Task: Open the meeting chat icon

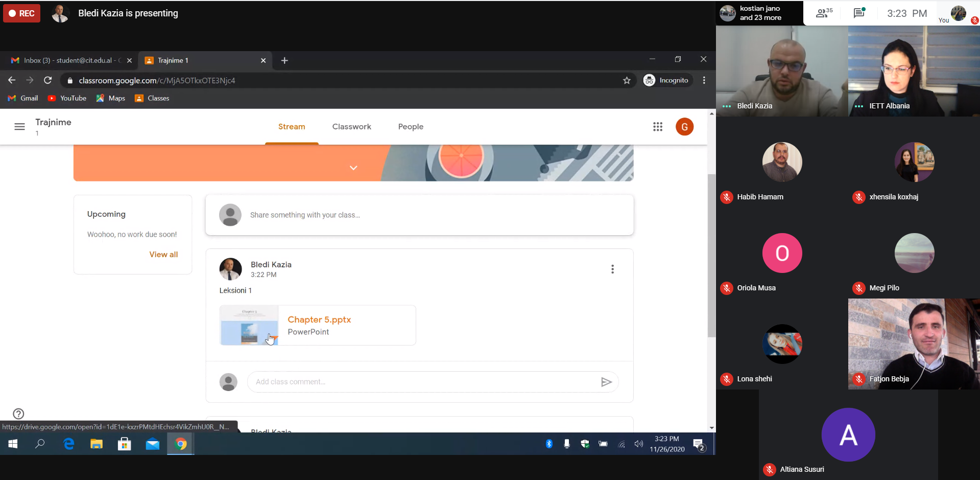Action: tap(859, 13)
